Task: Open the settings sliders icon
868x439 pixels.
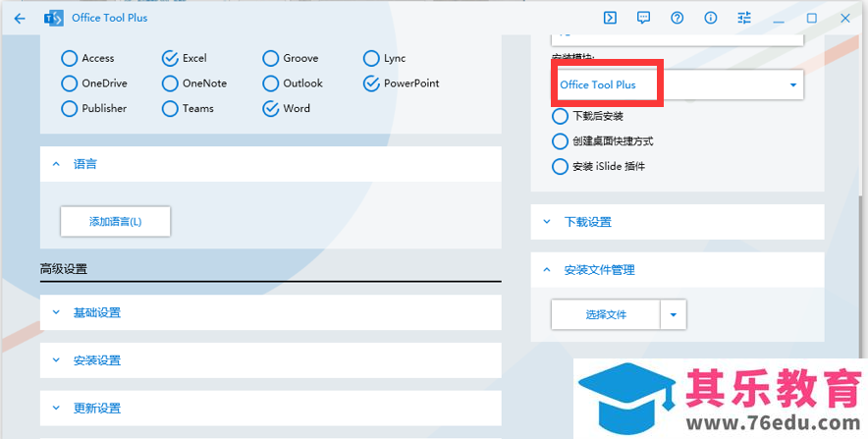Action: click(744, 19)
